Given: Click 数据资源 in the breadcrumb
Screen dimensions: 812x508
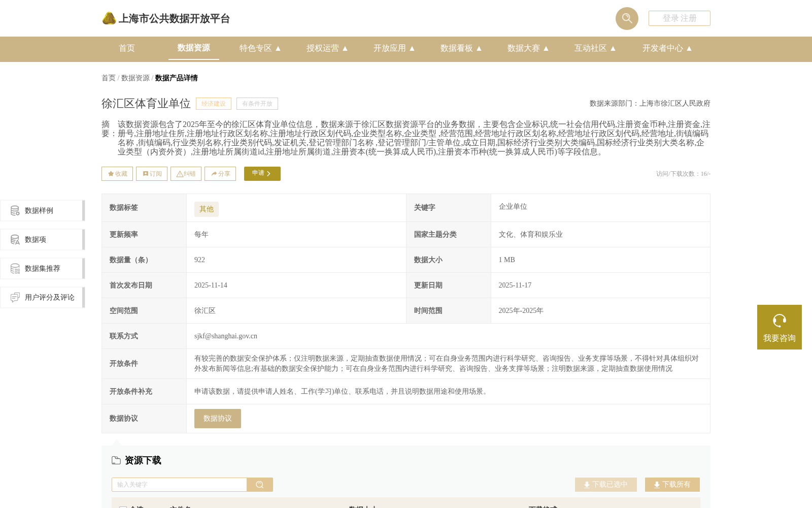Looking at the screenshot, I should (x=136, y=78).
